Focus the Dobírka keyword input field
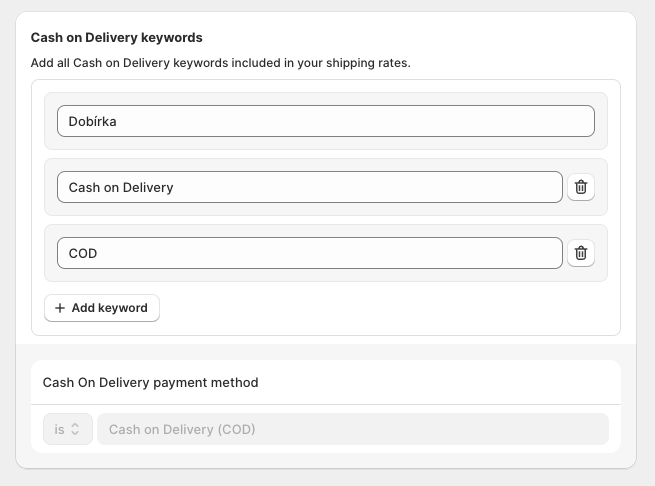 (x=325, y=121)
